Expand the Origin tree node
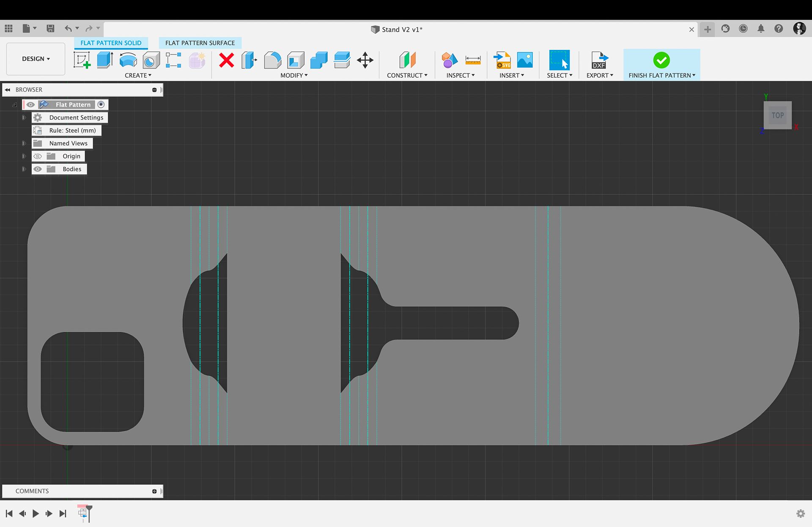Image resolution: width=812 pixels, height=527 pixels. [x=24, y=156]
